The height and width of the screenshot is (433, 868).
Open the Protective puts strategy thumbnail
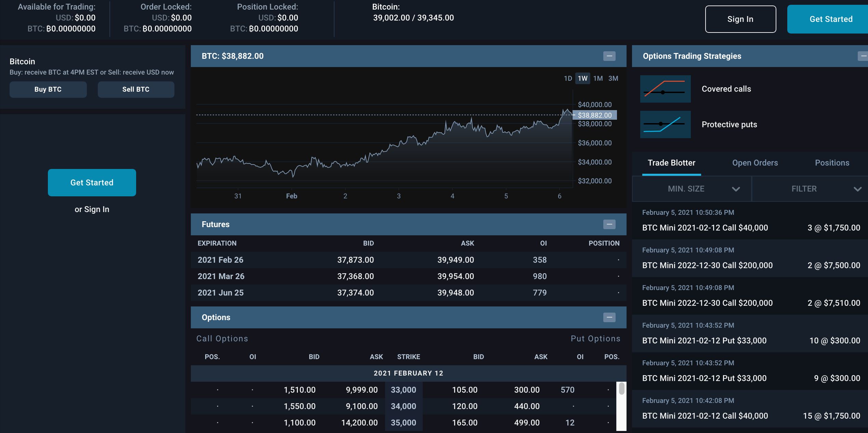pos(665,124)
